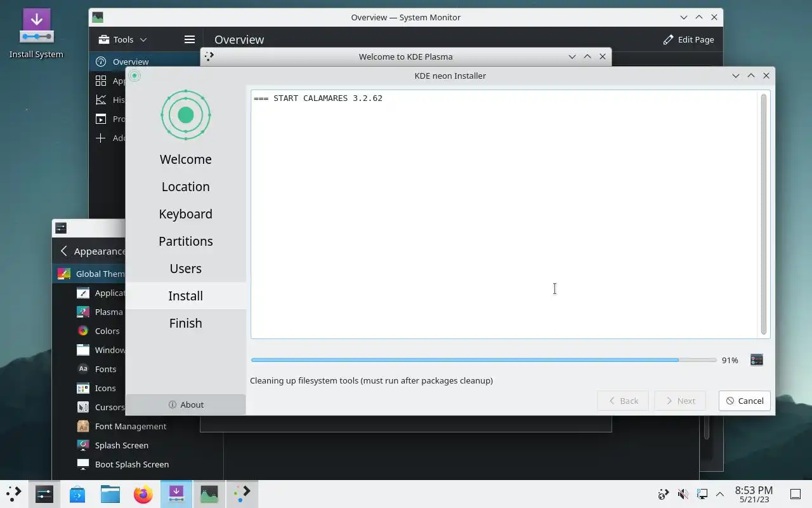Click the START CALAMARES 3.2.62 log line
This screenshot has height=508, width=812.
click(x=318, y=98)
